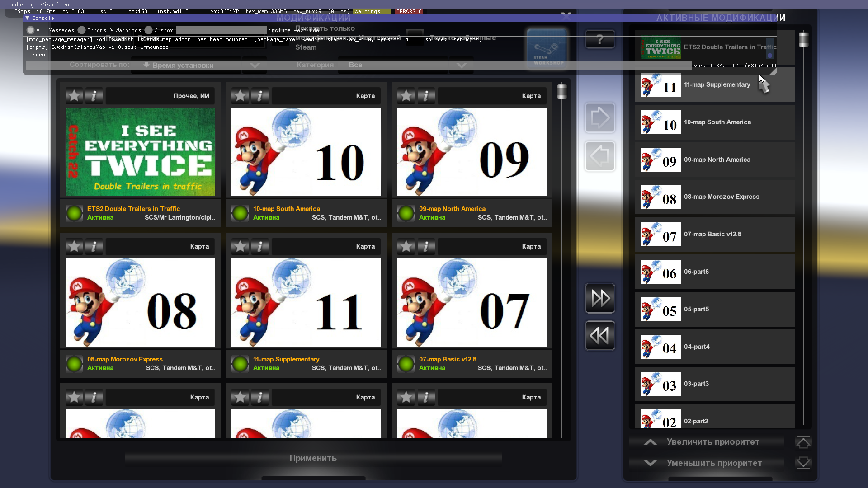Click the ERRORS:8 indicator
The height and width of the screenshot is (488, 868).
coord(409,11)
